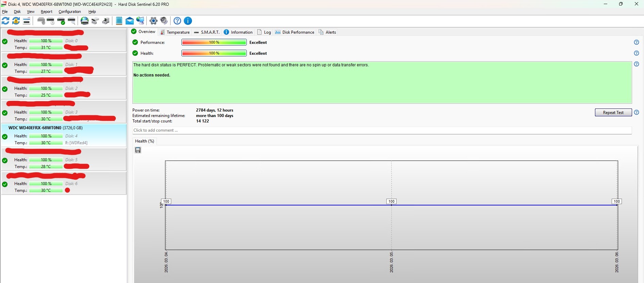Click the disk with clock icon
The image size is (644, 283).
point(51,21)
